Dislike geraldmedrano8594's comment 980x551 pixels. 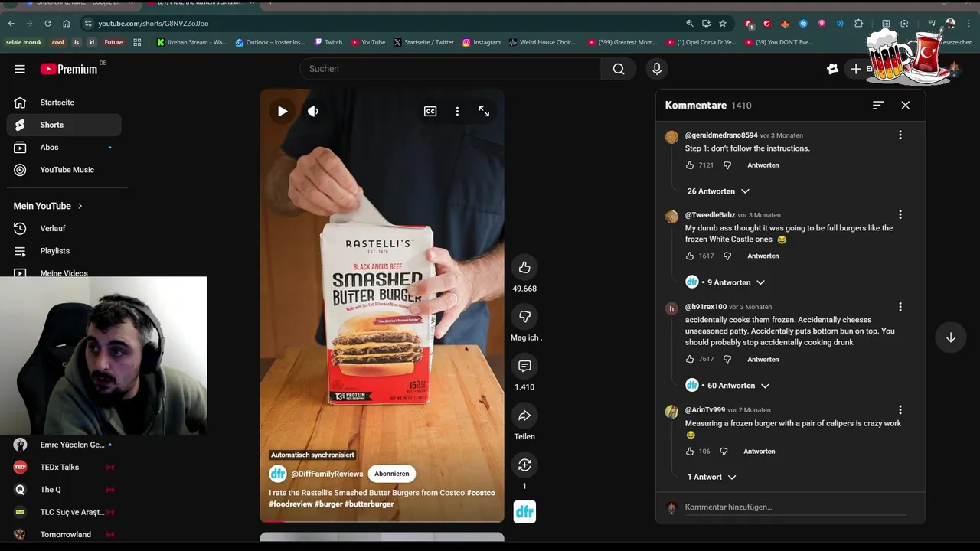click(x=727, y=165)
